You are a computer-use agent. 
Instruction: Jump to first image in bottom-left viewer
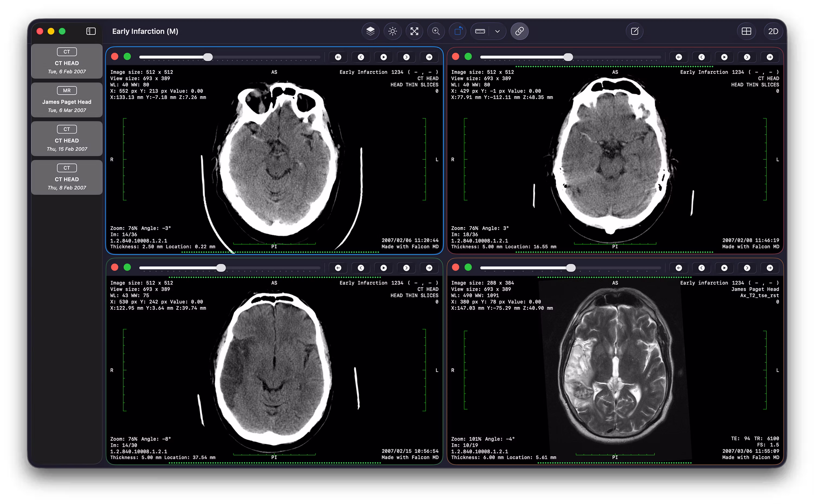(x=338, y=268)
